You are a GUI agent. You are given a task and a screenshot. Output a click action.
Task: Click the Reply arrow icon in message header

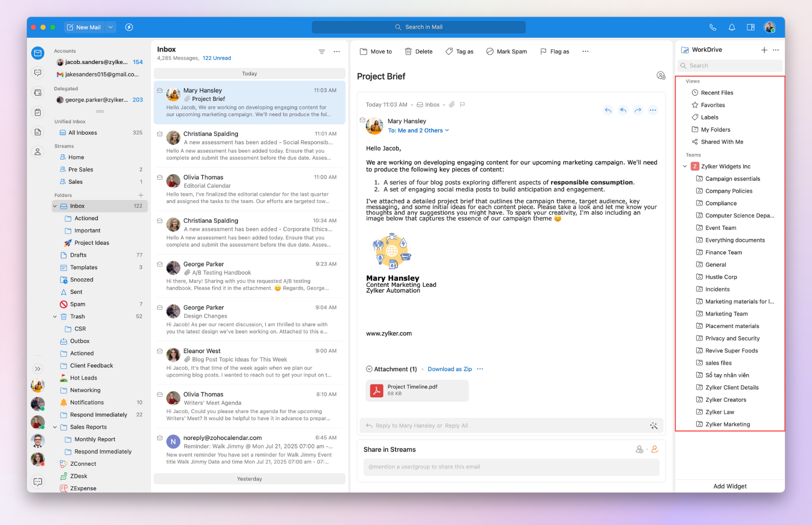[608, 110]
